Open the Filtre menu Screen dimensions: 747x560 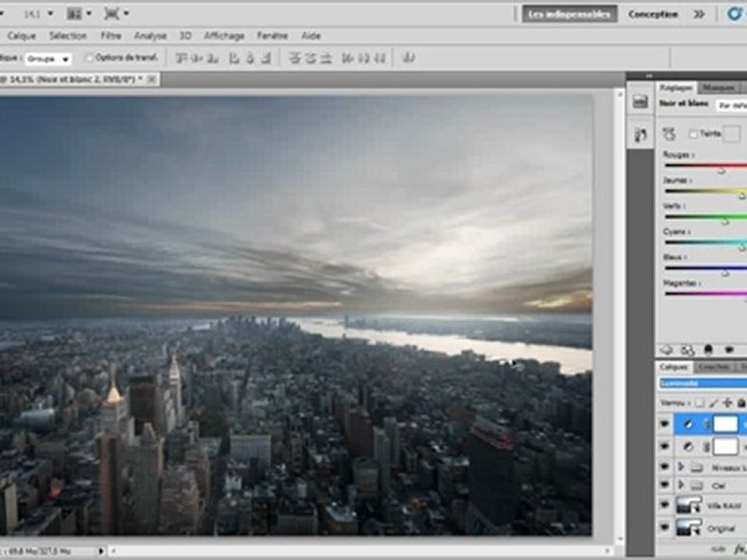click(x=110, y=36)
